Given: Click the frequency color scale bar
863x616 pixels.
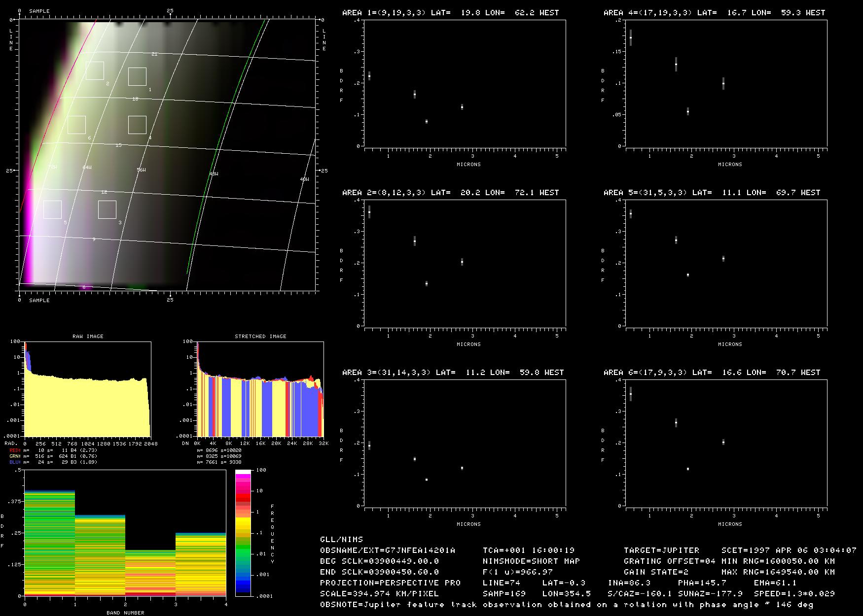Looking at the screenshot, I should pyautogui.click(x=243, y=533).
